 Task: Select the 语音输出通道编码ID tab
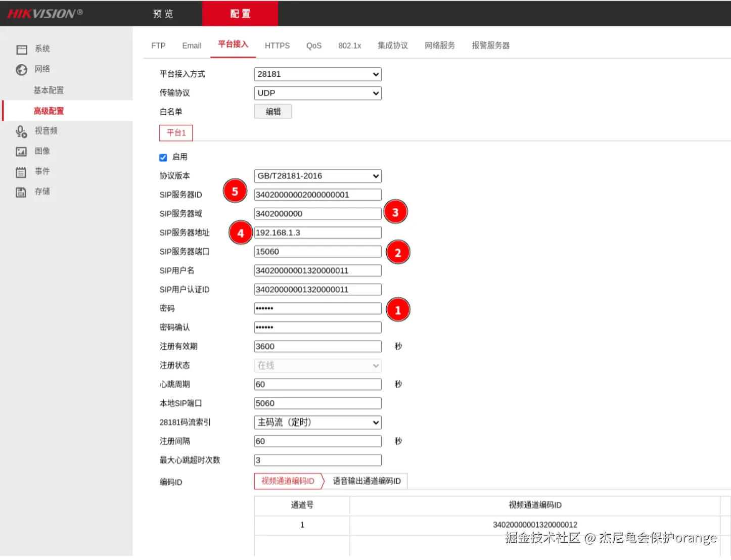(x=367, y=481)
